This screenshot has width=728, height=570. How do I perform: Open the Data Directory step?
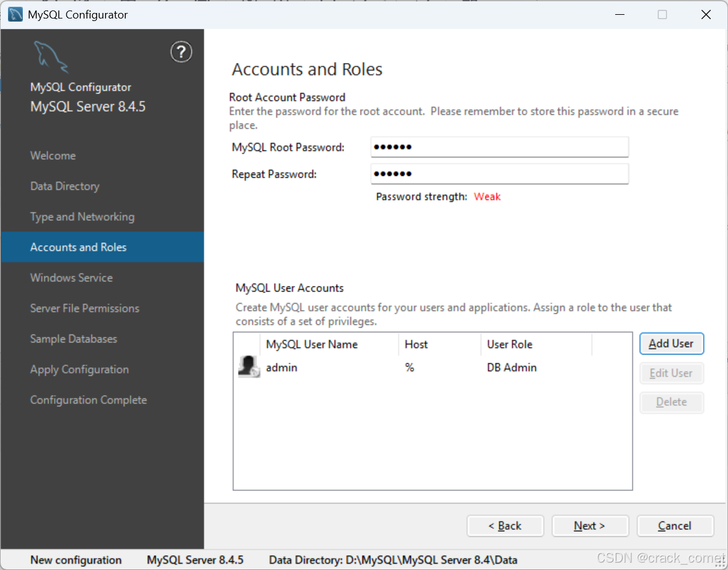(x=65, y=186)
